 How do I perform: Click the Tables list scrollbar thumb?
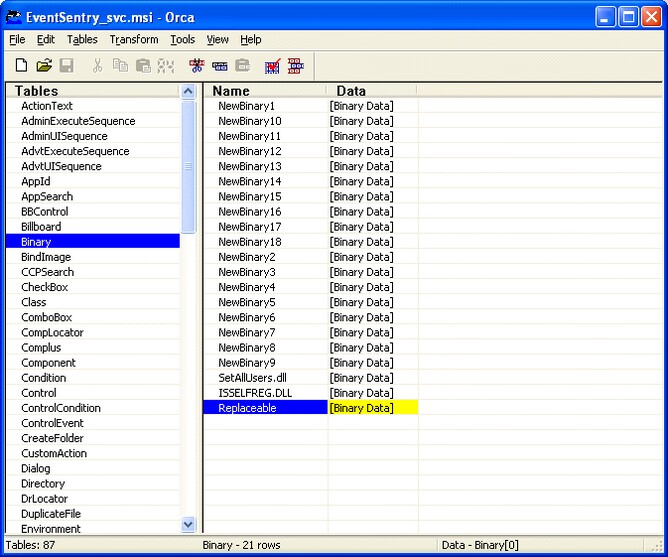(188, 167)
